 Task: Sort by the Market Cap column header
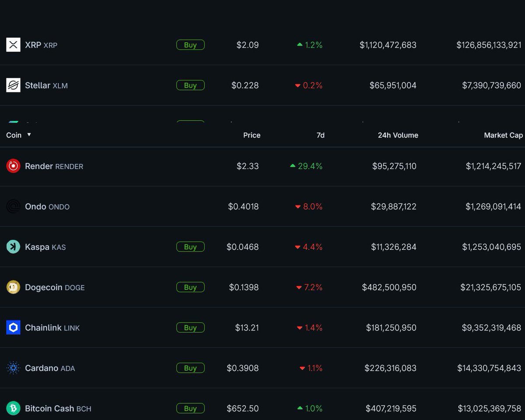click(x=503, y=135)
